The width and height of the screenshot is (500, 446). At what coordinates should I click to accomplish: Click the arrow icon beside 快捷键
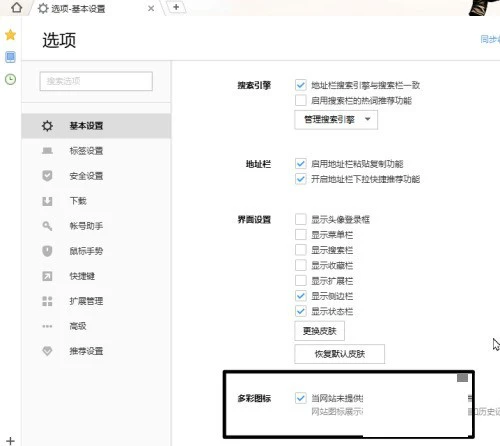coord(47,276)
